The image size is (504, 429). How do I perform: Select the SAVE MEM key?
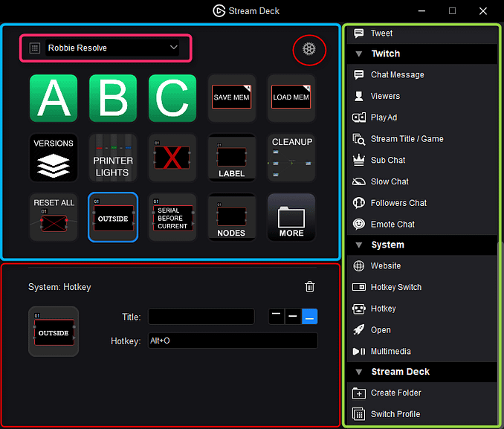pyautogui.click(x=232, y=98)
